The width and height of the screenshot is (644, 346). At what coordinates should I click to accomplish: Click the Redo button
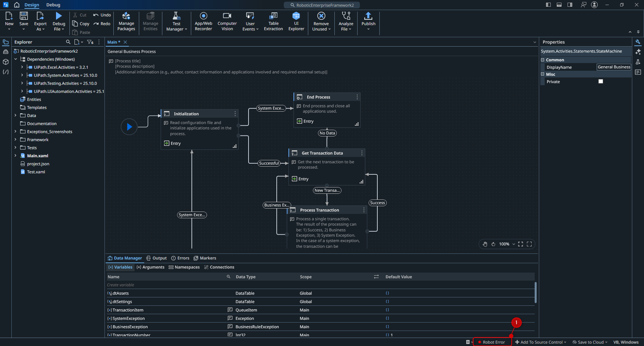(x=102, y=24)
